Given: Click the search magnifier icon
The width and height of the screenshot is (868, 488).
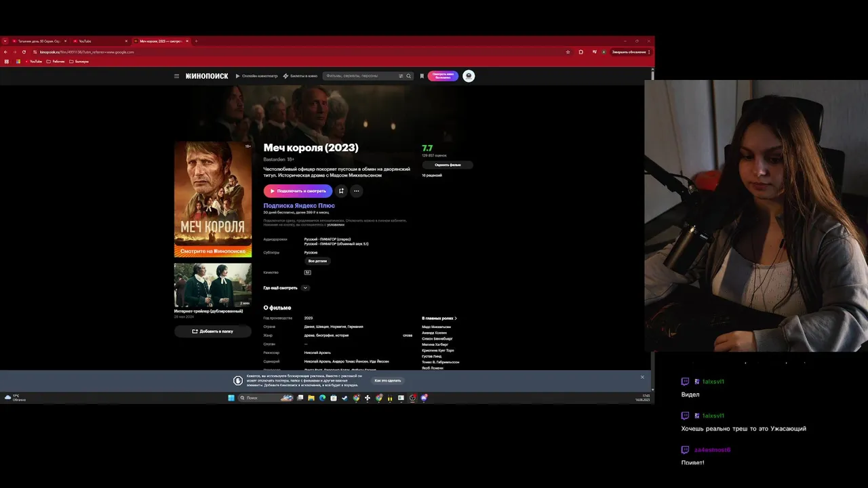Looking at the screenshot, I should pyautogui.click(x=409, y=76).
